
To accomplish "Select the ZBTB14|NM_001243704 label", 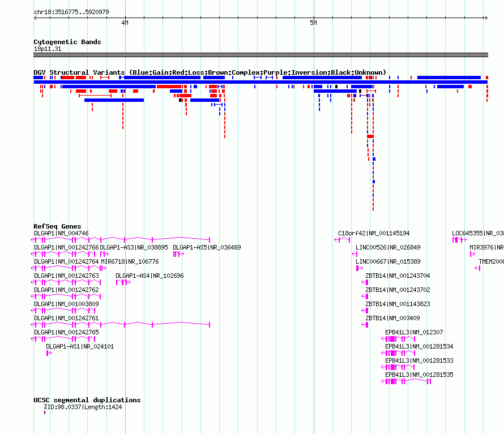I will tap(398, 276).
